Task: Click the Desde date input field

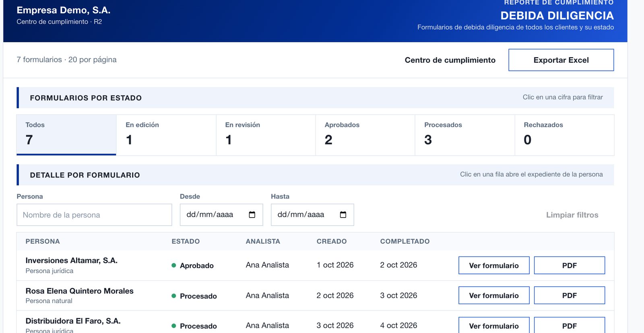Action: pos(221,215)
